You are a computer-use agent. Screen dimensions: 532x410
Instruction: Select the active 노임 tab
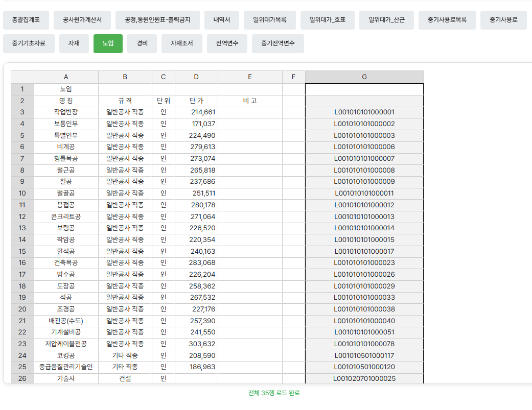108,43
